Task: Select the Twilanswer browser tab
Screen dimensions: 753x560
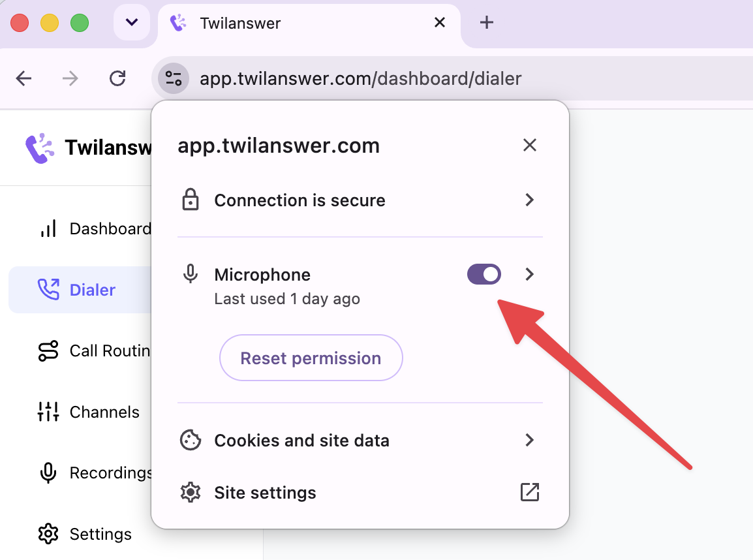Action: [309, 23]
